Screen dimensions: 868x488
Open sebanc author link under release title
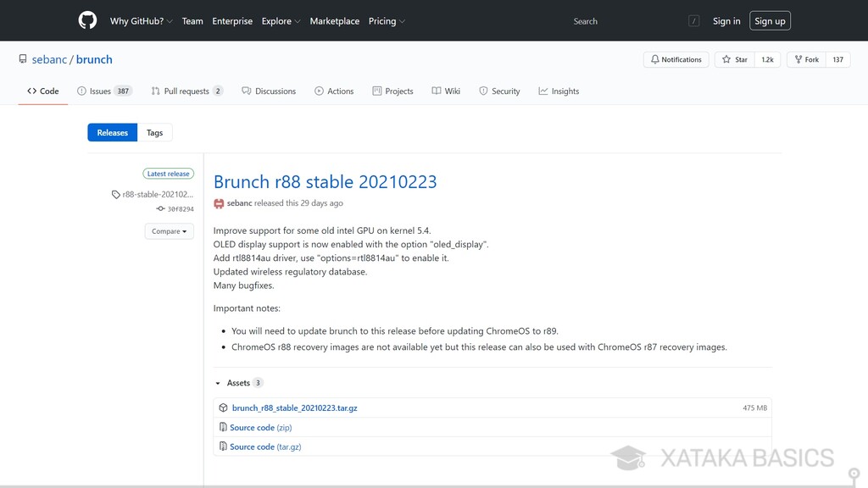coord(239,203)
